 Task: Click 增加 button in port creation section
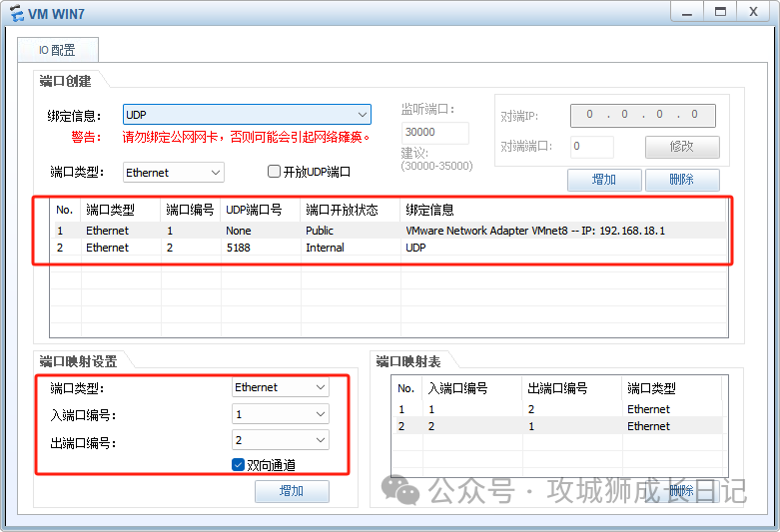pyautogui.click(x=603, y=180)
